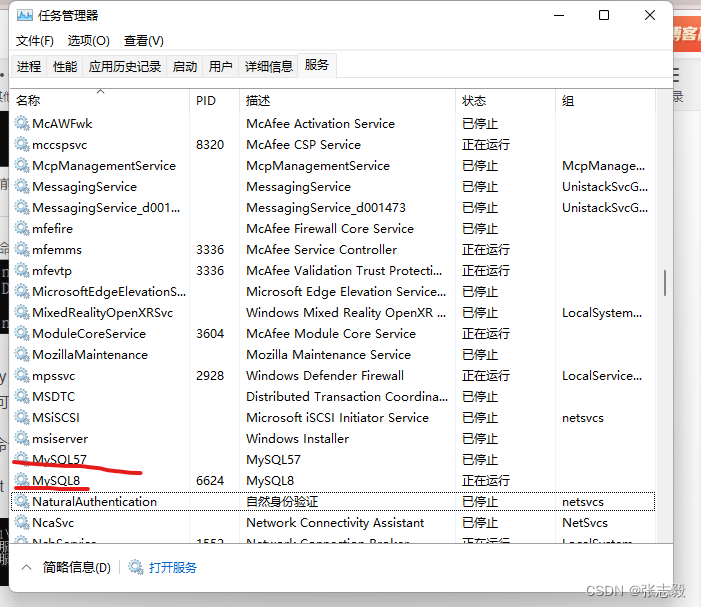Image resolution: width=701 pixels, height=607 pixels.
Task: Click Microsoft iSCSI Initiator Service description
Action: (338, 417)
